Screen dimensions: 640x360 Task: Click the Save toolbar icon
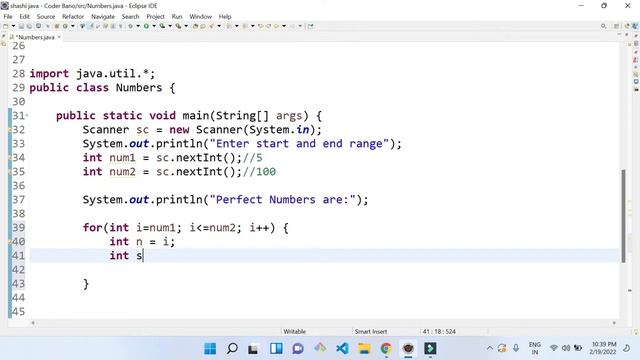tap(21, 26)
